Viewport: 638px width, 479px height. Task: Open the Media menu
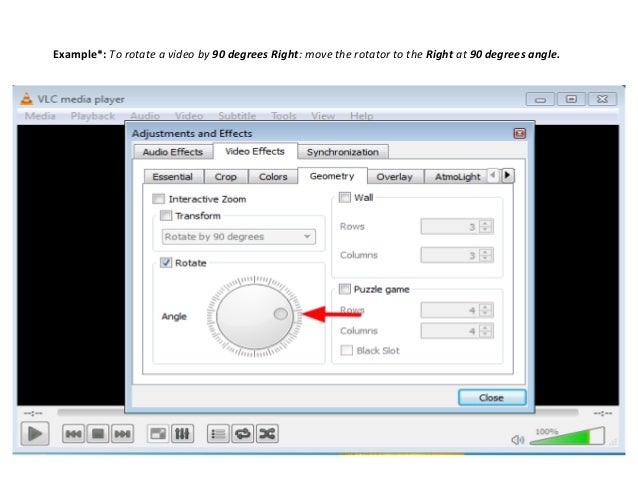[40, 116]
